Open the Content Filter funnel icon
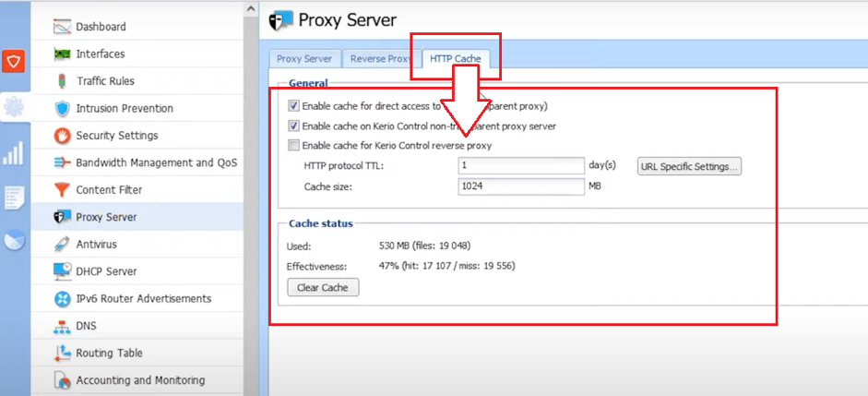The image size is (868, 396). pyautogui.click(x=63, y=190)
